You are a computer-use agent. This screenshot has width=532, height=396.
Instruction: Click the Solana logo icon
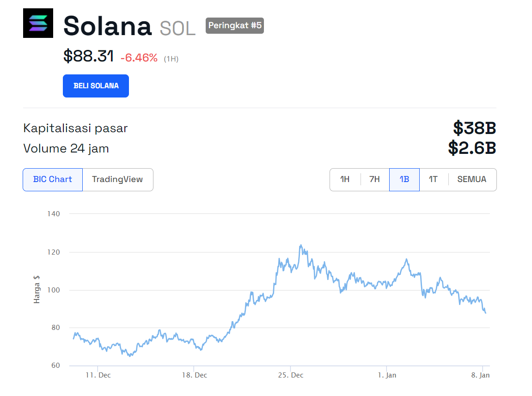click(38, 23)
